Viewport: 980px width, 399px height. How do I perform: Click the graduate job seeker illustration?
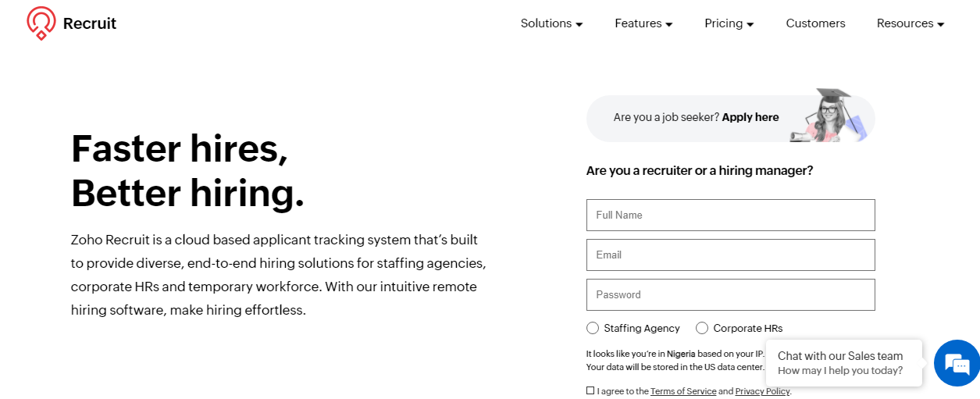(x=832, y=116)
